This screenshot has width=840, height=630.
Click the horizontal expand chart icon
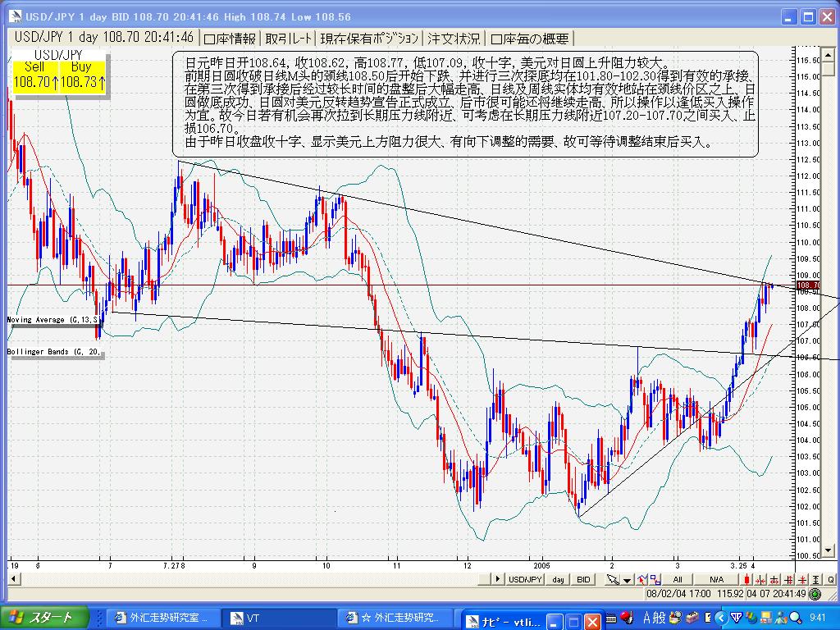tap(774, 579)
